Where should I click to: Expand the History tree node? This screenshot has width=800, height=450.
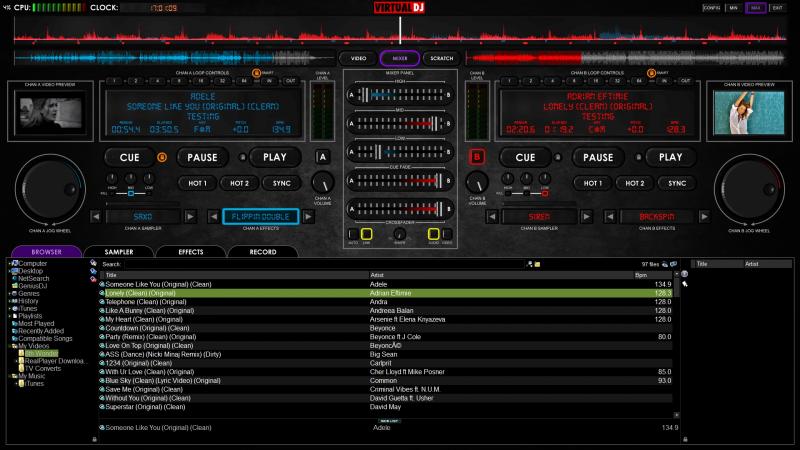coord(10,302)
